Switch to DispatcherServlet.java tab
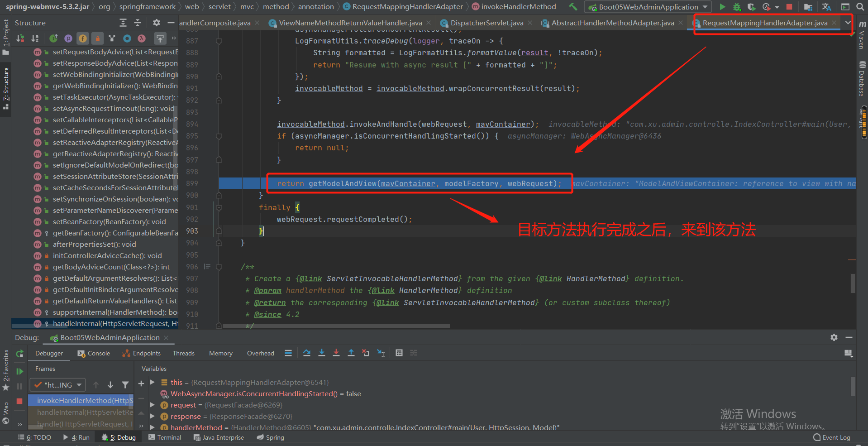Viewport: 868px width, 446px height. pyautogui.click(x=487, y=23)
